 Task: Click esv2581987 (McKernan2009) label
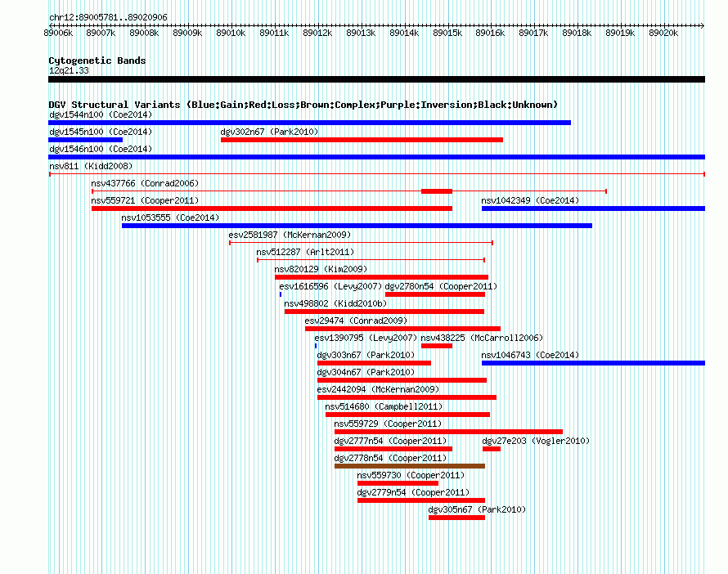[290, 235]
